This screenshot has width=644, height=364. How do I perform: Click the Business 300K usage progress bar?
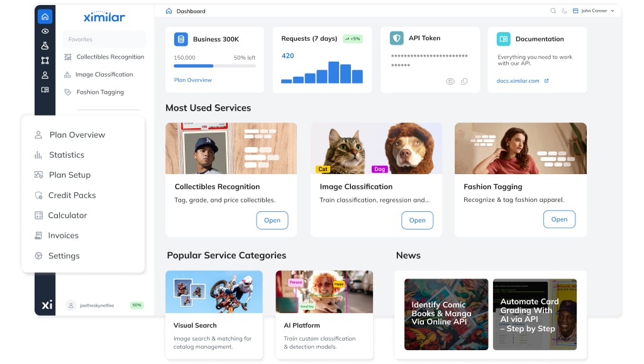pyautogui.click(x=214, y=65)
